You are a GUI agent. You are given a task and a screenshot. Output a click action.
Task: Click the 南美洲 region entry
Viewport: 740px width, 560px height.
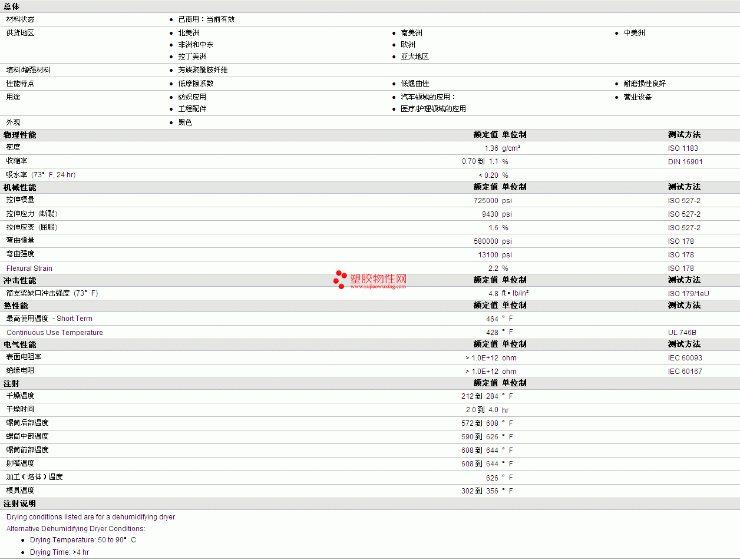pyautogui.click(x=412, y=33)
